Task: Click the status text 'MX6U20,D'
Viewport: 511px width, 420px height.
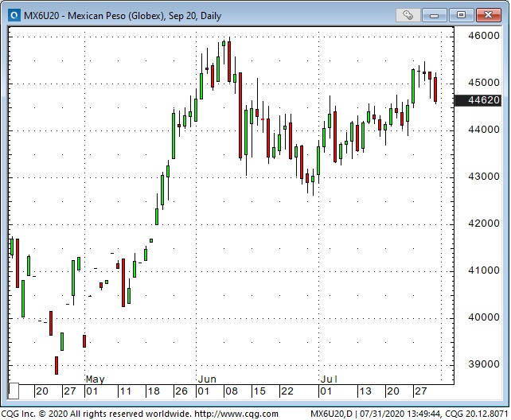Action: click(331, 414)
